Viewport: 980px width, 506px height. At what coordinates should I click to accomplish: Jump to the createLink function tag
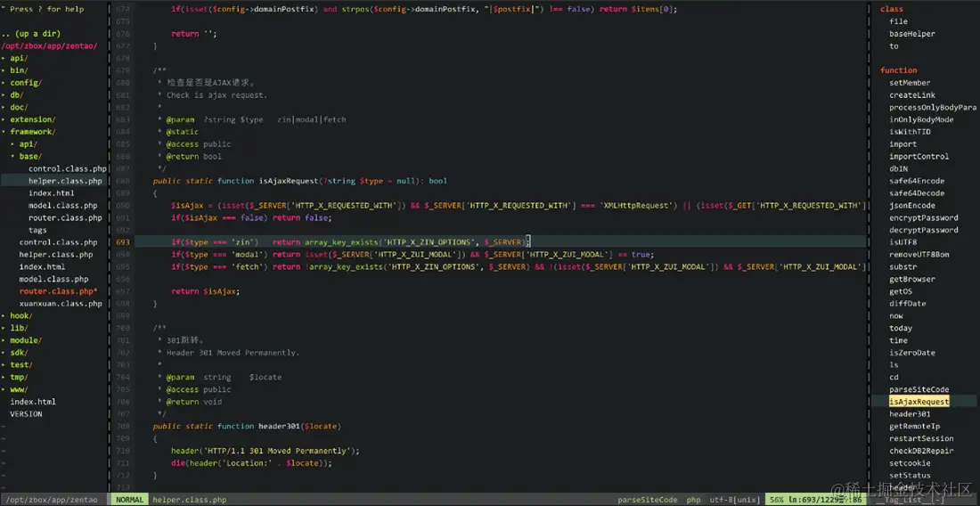pos(912,95)
